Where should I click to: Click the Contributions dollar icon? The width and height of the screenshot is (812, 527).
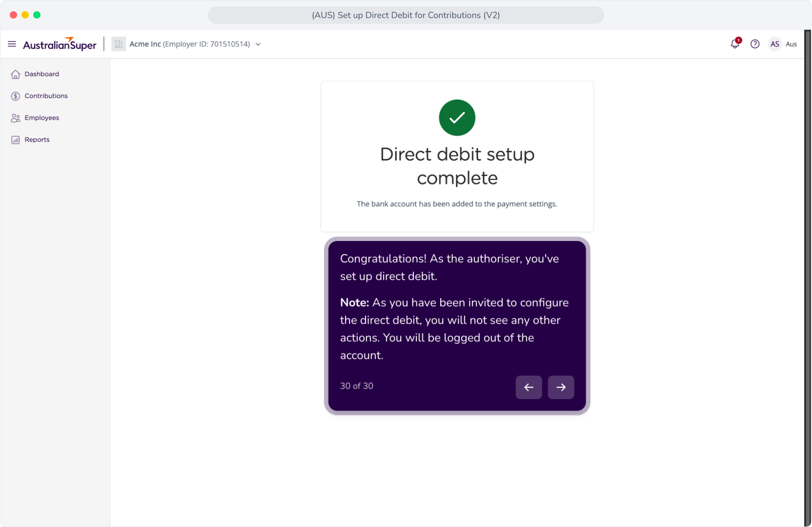16,96
